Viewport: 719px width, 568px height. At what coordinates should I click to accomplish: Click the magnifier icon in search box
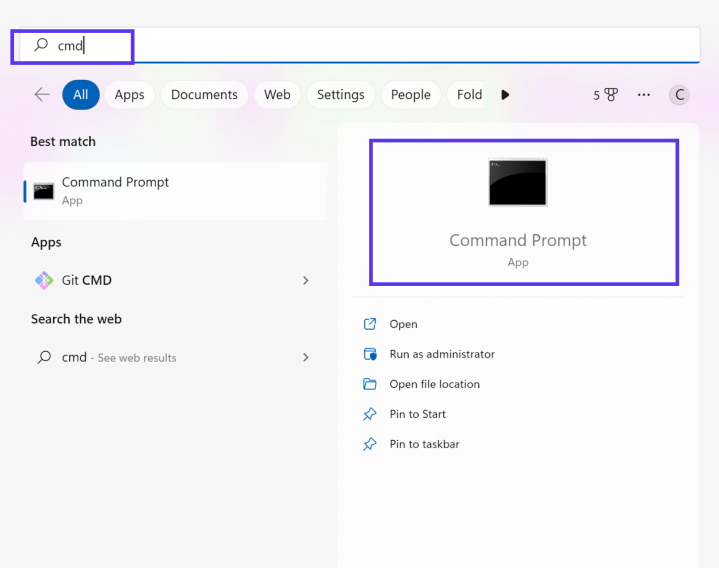[x=41, y=45]
